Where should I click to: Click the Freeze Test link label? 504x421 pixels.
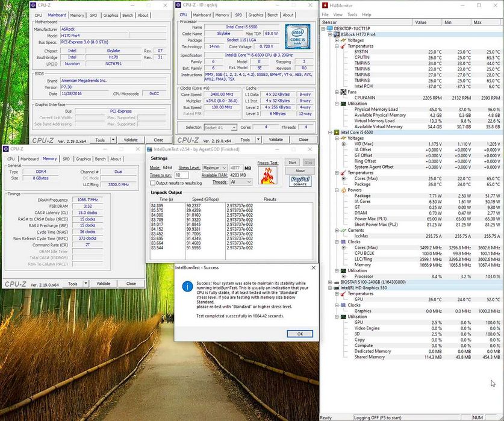[x=267, y=163]
